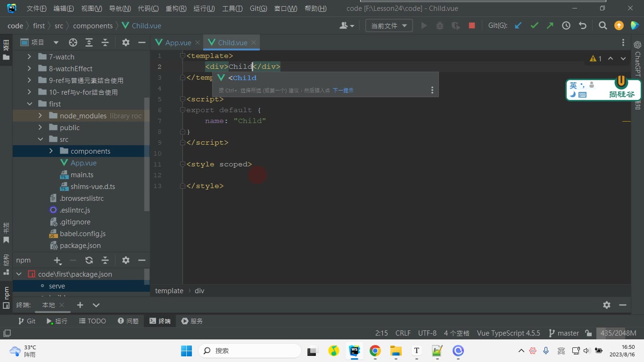Update project with the blue Git arrow
Screen dimensions: 644x362
click(518, 26)
